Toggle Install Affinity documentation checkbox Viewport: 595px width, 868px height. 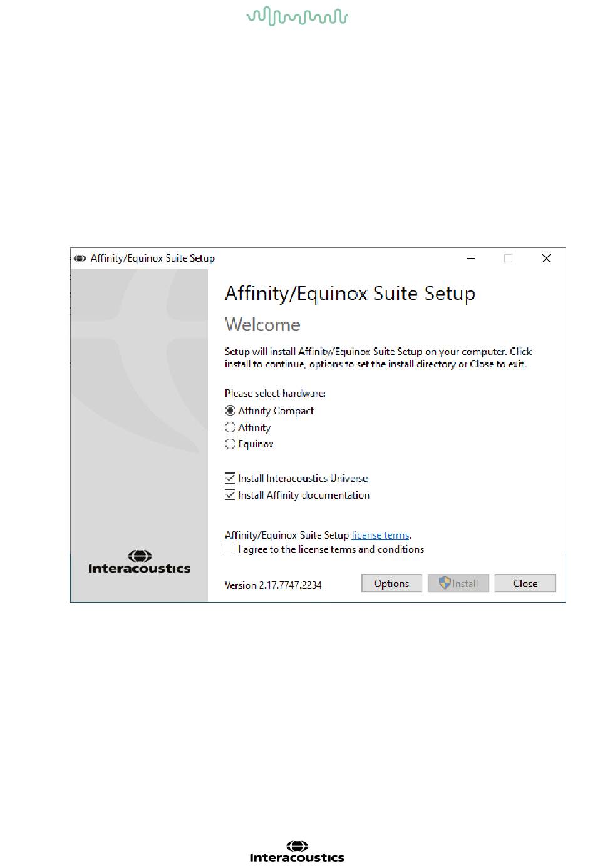(230, 495)
